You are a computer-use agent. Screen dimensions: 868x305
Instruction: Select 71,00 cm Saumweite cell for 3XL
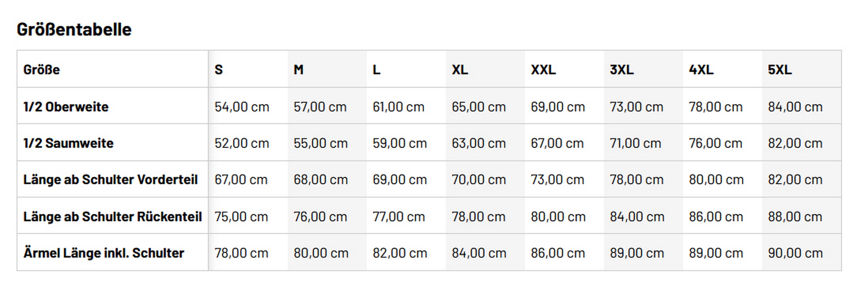(635, 143)
